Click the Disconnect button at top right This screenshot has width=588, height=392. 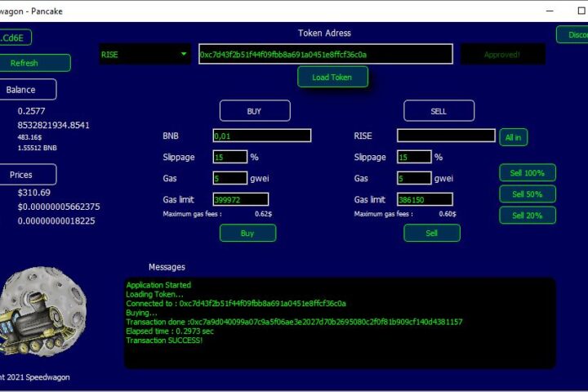click(572, 34)
